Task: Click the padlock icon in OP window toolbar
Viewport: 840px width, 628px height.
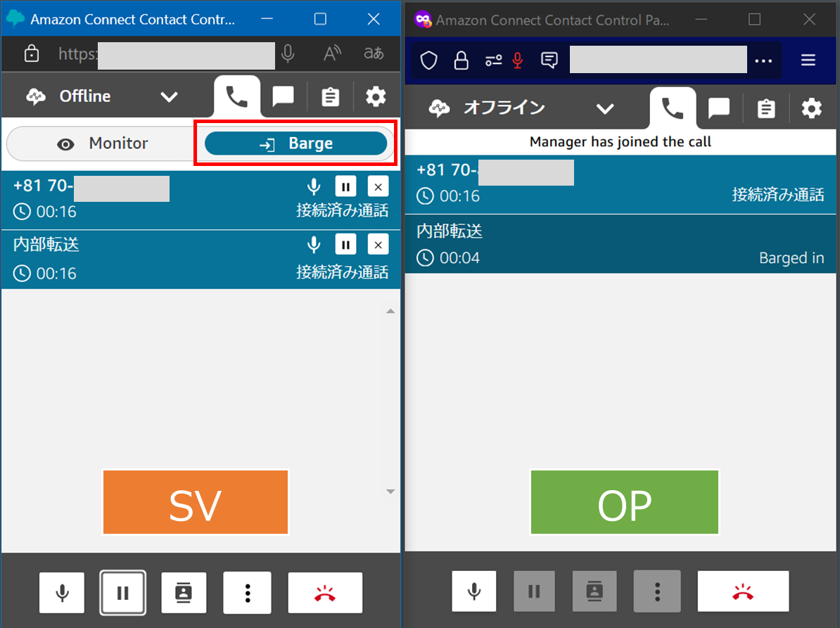Action: coord(461,60)
